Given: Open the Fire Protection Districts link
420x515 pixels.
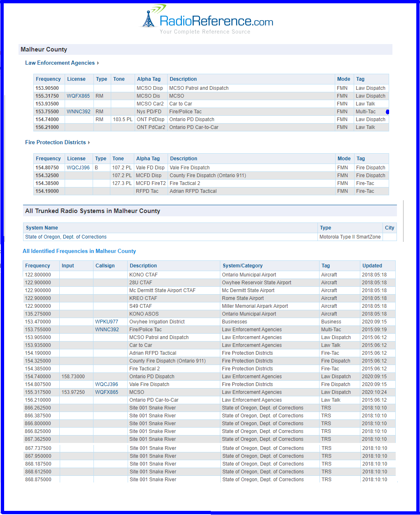Looking at the screenshot, I should pos(55,143).
